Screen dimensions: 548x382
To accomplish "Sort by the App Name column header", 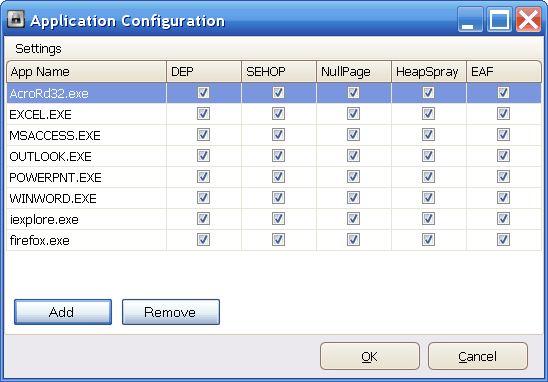I will [x=86, y=72].
